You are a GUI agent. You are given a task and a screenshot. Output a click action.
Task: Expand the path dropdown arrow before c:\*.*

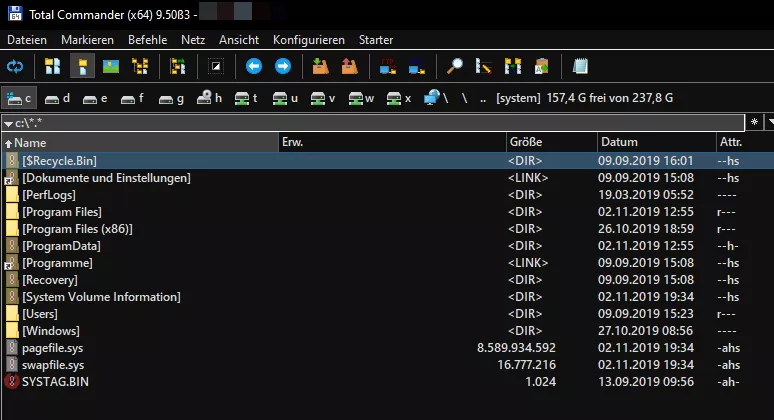[8, 123]
